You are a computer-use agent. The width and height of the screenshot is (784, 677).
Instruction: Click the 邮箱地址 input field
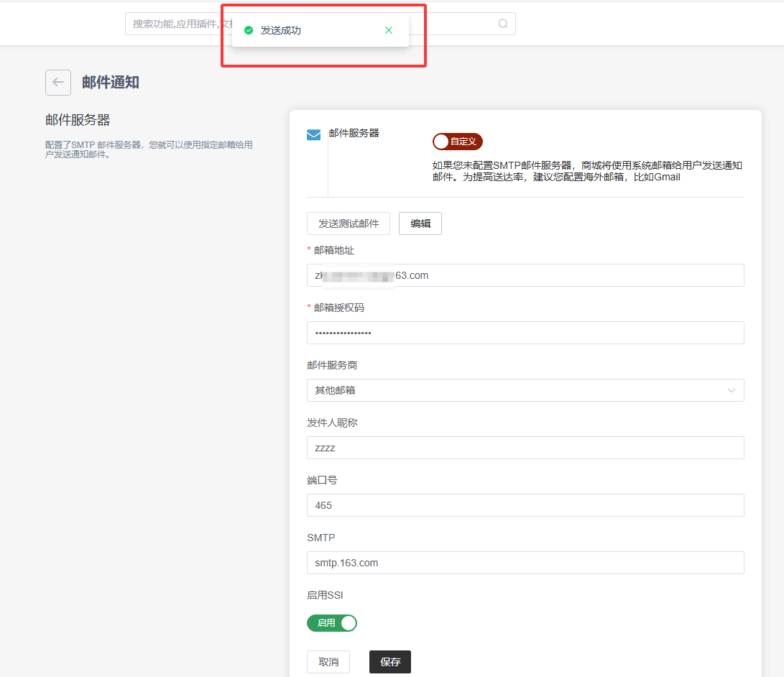click(525, 275)
